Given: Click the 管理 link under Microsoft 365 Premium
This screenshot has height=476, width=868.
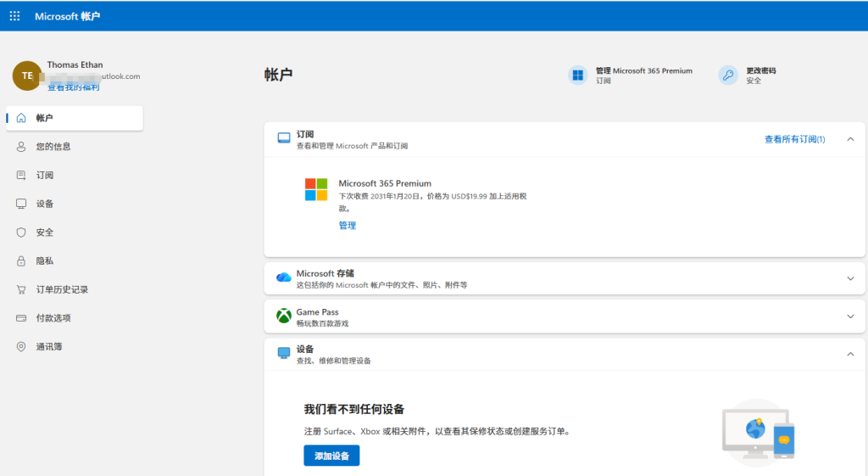Looking at the screenshot, I should tap(348, 226).
